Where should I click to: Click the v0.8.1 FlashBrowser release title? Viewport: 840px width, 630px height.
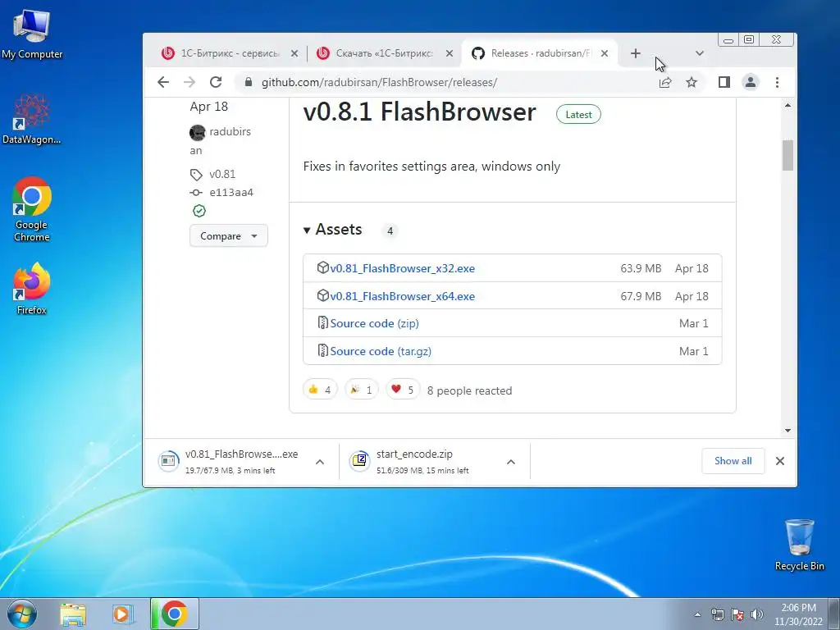click(x=419, y=112)
